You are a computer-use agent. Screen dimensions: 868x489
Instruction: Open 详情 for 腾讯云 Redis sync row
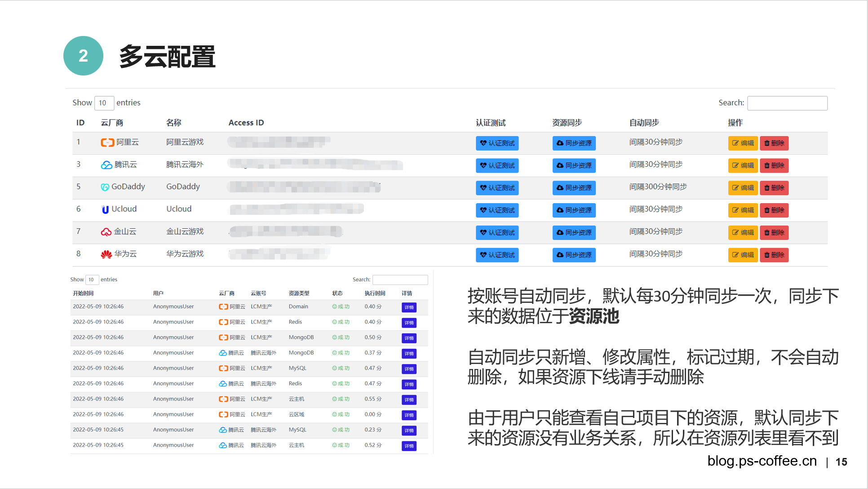tap(409, 384)
